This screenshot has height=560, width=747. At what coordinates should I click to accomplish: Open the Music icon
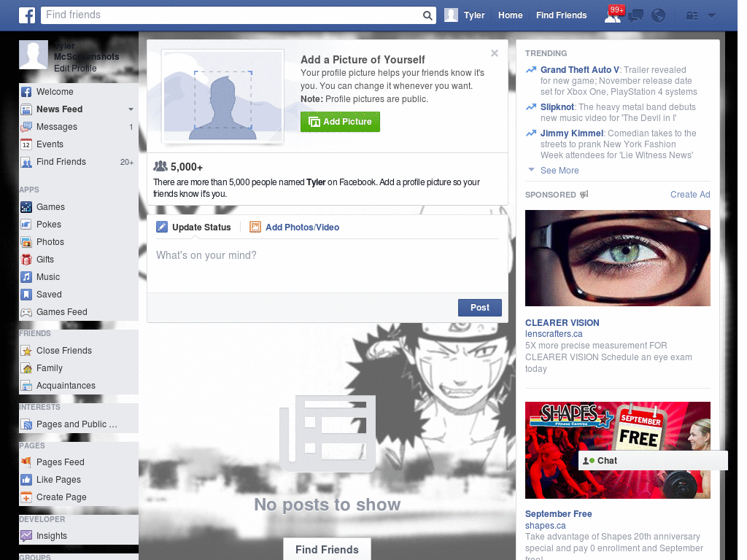pyautogui.click(x=26, y=277)
